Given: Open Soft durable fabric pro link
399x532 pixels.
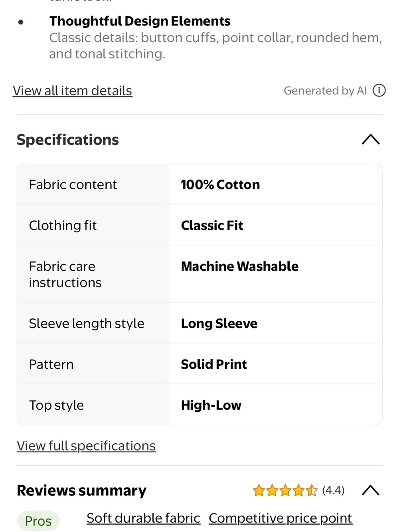Looking at the screenshot, I should 143,518.
